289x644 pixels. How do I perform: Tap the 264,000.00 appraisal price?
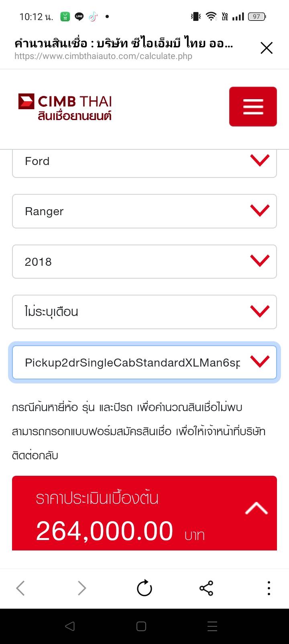coord(104,531)
